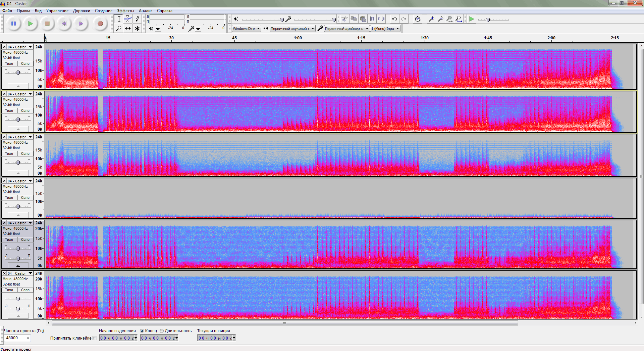
Task: Select the Time Shift tool
Action: pyautogui.click(x=128, y=29)
